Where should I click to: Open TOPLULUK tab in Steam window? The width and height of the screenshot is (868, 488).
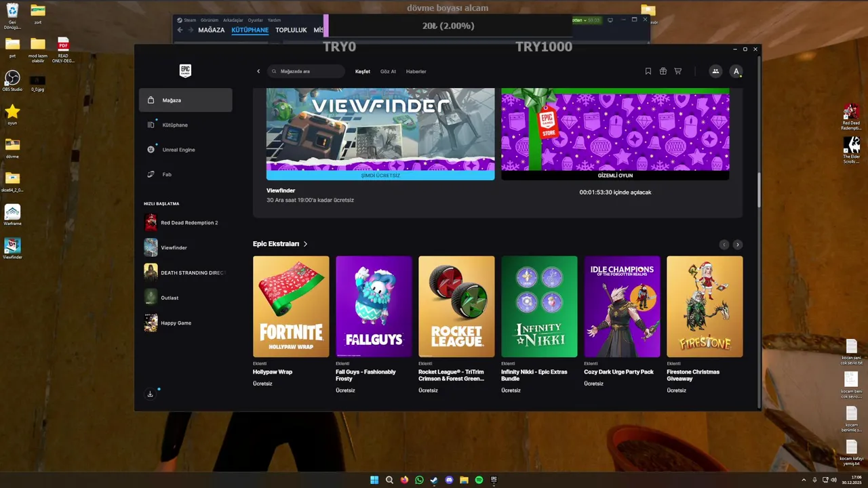pos(291,30)
